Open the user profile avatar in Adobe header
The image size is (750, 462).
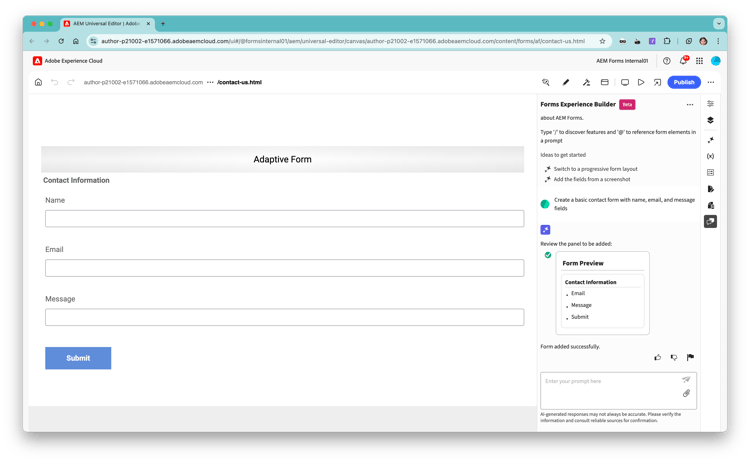(x=716, y=61)
